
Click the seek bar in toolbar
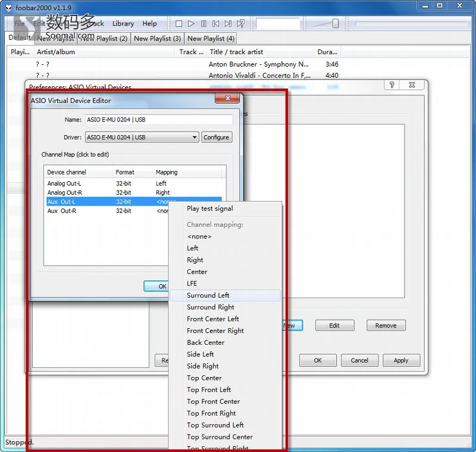(411, 23)
